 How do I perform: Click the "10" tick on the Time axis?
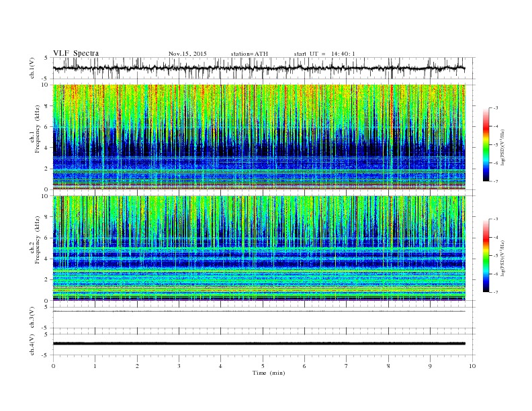[x=472, y=366]
